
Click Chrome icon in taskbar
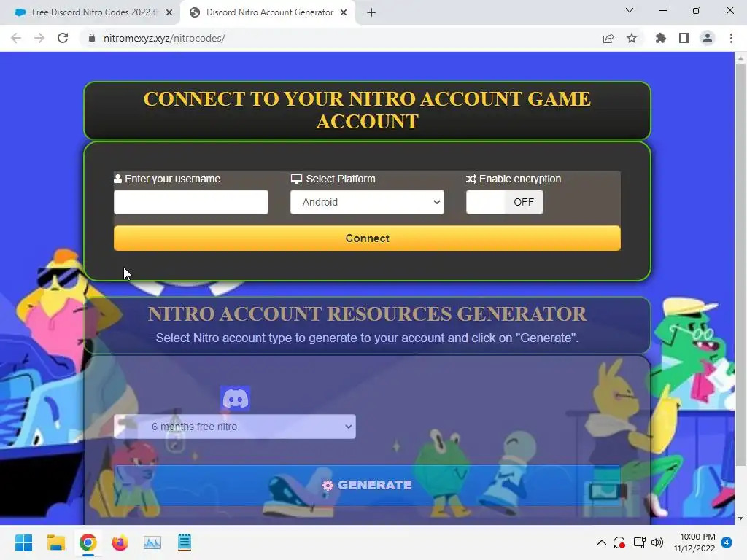pyautogui.click(x=88, y=542)
